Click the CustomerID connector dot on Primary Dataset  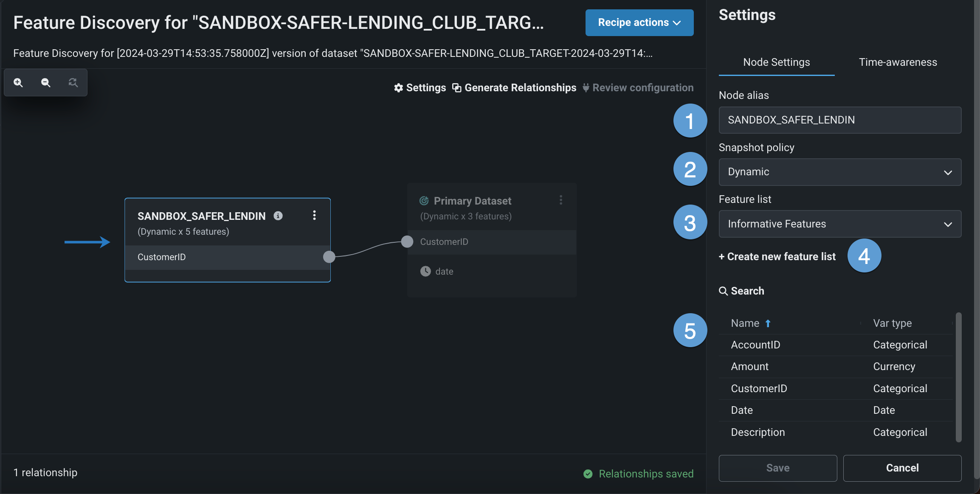tap(407, 241)
